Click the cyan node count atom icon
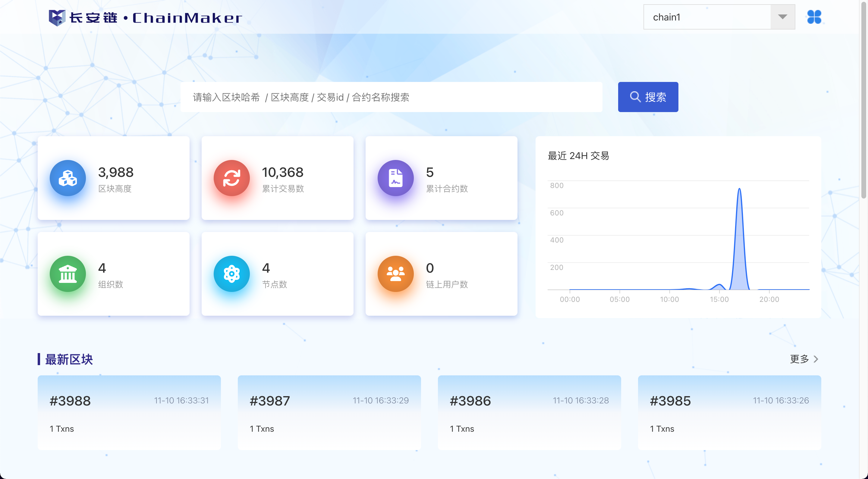Screen dimensions: 868x479 point(231,274)
